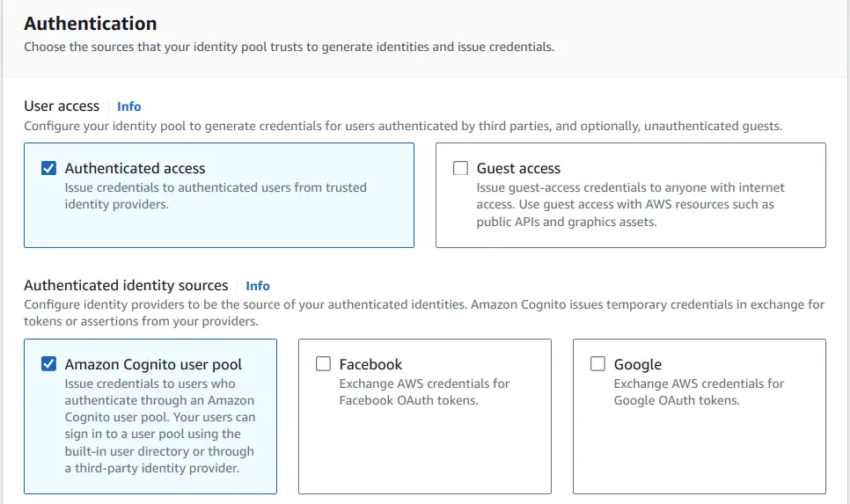Screen dimensions: 850x504
Task: Click 'Issue credentials to users who authenticate' description
Action: [x=160, y=426]
